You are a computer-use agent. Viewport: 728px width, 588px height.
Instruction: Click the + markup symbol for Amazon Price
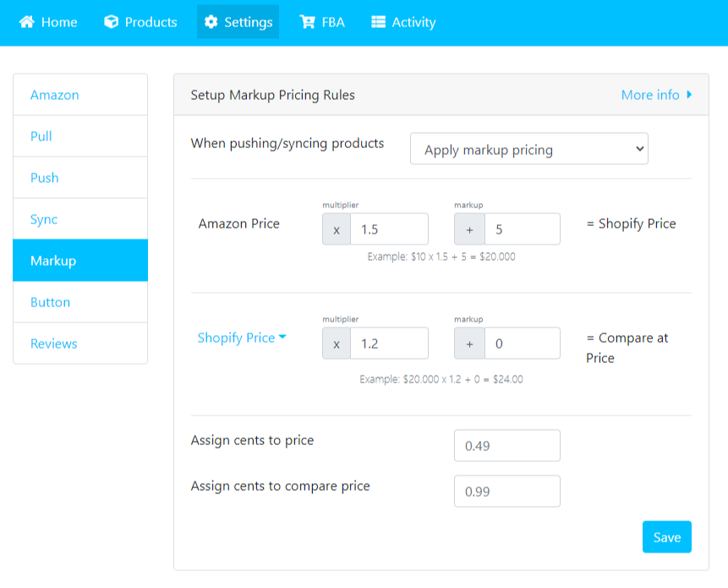tap(469, 229)
